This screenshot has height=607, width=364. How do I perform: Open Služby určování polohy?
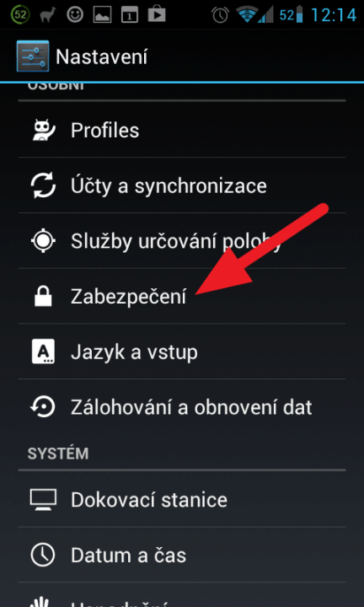[x=182, y=241]
